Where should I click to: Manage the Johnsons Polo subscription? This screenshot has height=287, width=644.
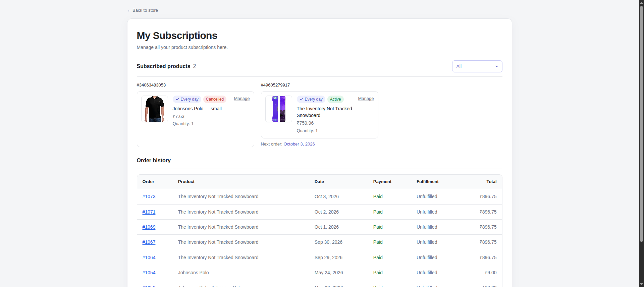pos(241,99)
